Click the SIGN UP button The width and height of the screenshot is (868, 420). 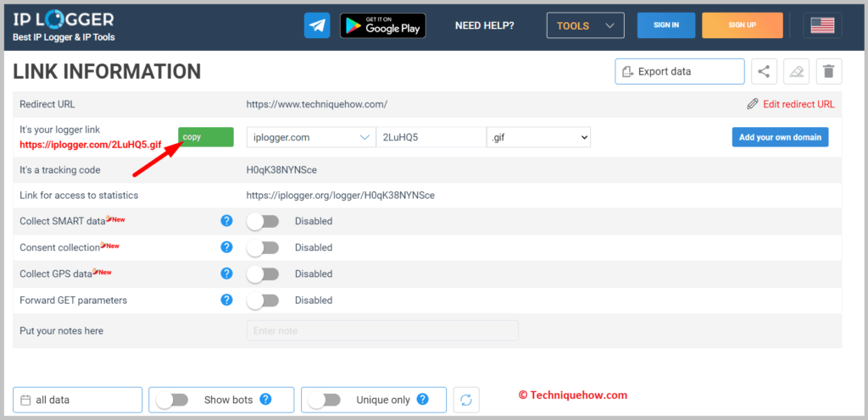pos(743,25)
